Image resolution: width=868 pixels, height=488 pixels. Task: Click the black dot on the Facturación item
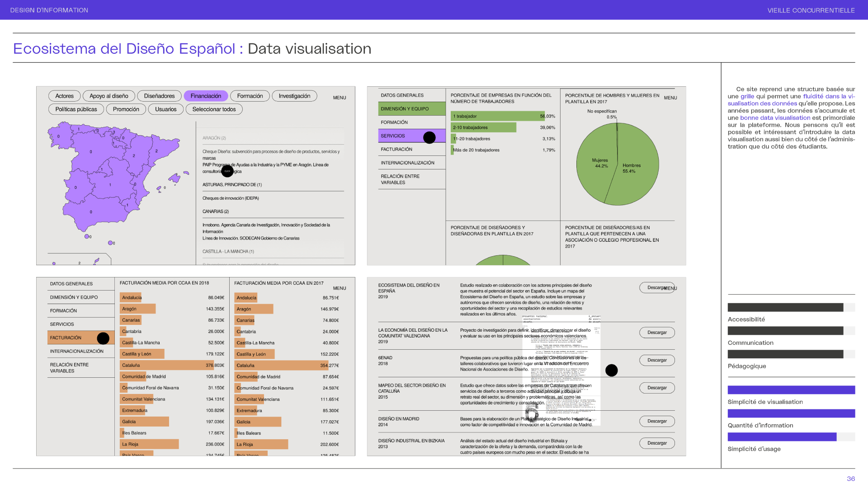(x=103, y=338)
